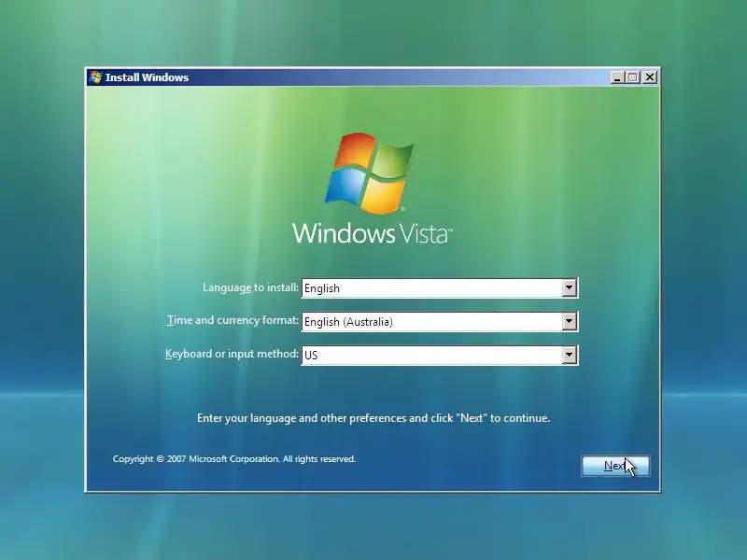Click the Windows flag icon in title bar

coord(96,77)
